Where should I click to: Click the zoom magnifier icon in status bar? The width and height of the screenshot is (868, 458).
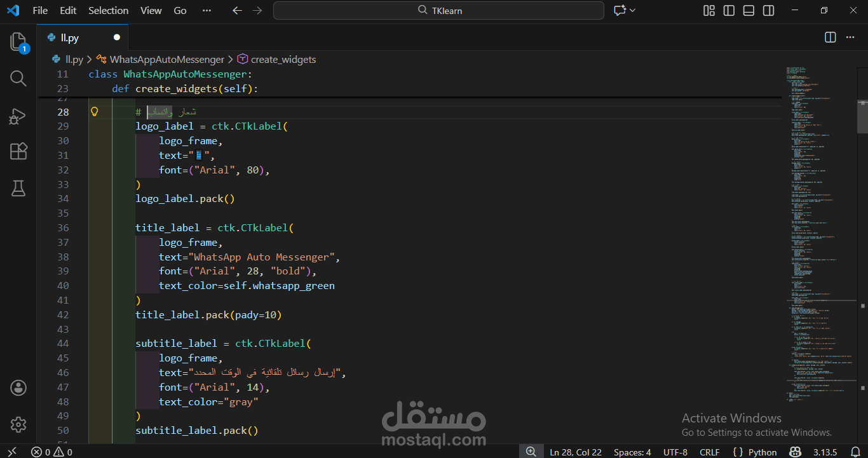[531, 452]
